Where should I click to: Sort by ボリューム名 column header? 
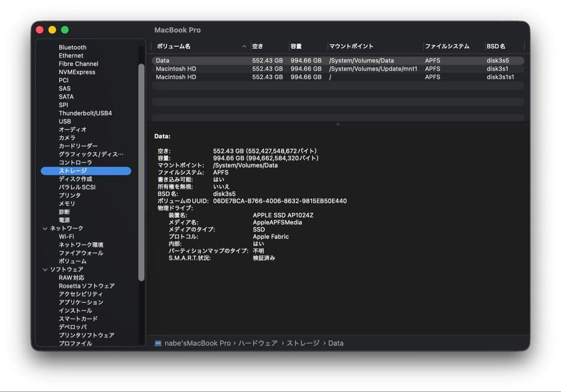coord(201,46)
